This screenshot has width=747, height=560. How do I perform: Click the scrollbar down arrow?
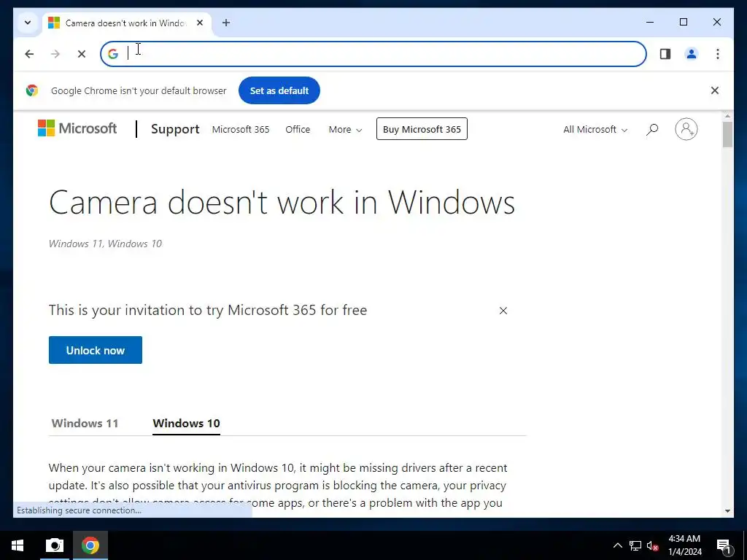[x=727, y=511]
